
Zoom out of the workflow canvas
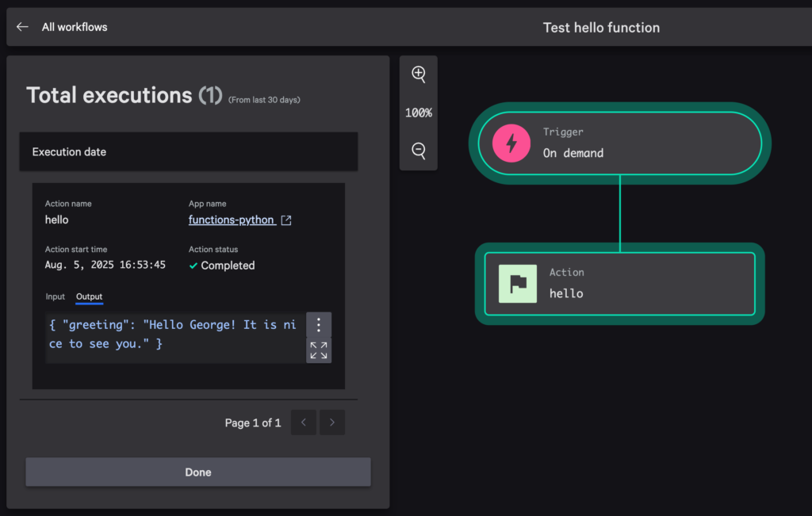pyautogui.click(x=419, y=151)
